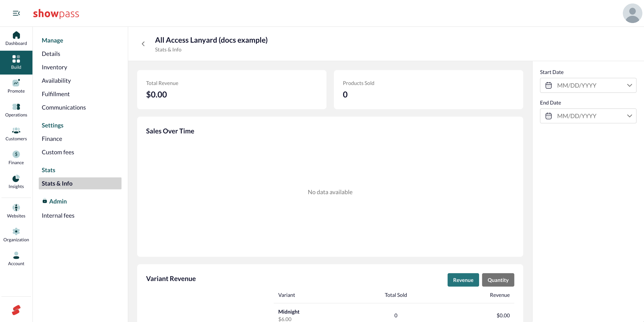The width and height of the screenshot is (644, 322).
Task: Click the Start Date calendar icon
Action: click(x=549, y=85)
